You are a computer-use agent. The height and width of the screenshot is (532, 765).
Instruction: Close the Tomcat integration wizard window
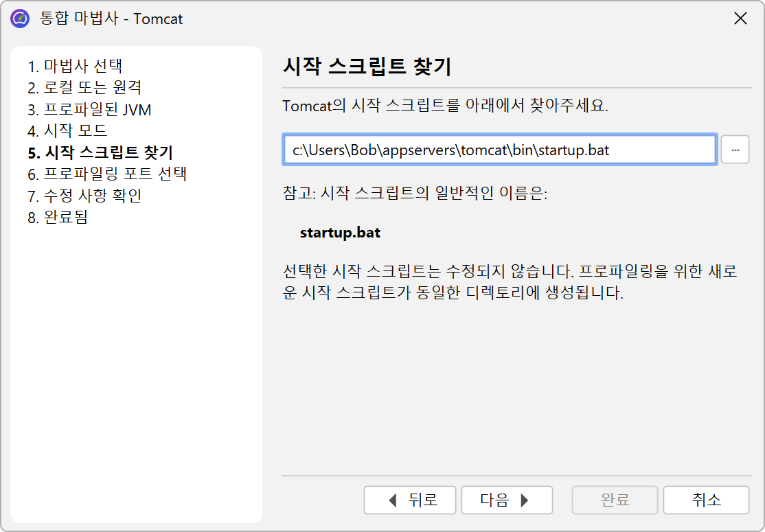(740, 19)
